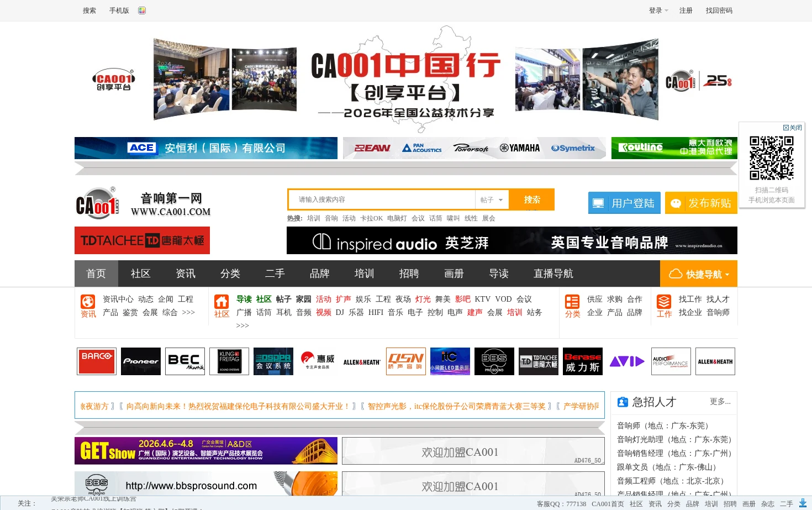Viewport: 812px width, 510px height.
Task: Click the orange 搜索 search button
Action: 532,199
